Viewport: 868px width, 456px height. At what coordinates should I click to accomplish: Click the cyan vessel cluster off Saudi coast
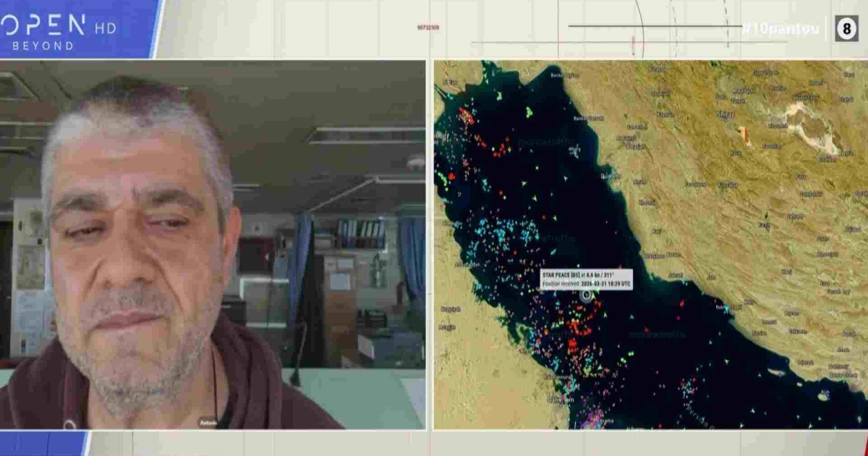(499, 237)
